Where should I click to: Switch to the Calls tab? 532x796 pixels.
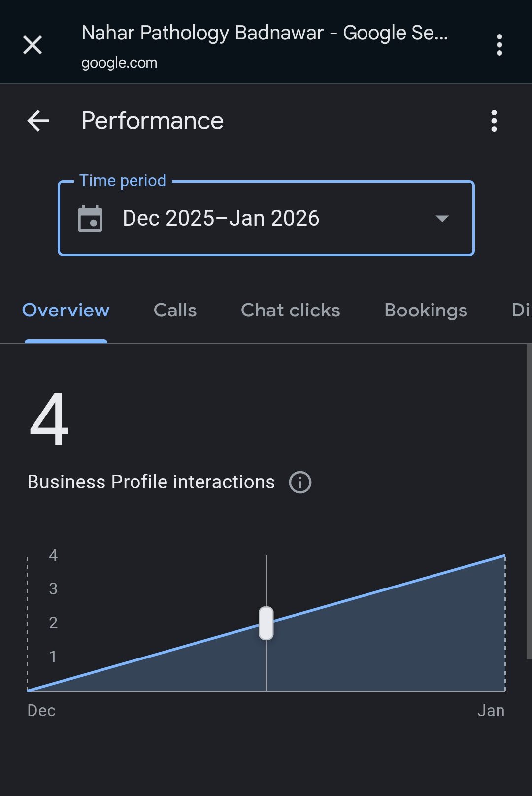tap(175, 311)
